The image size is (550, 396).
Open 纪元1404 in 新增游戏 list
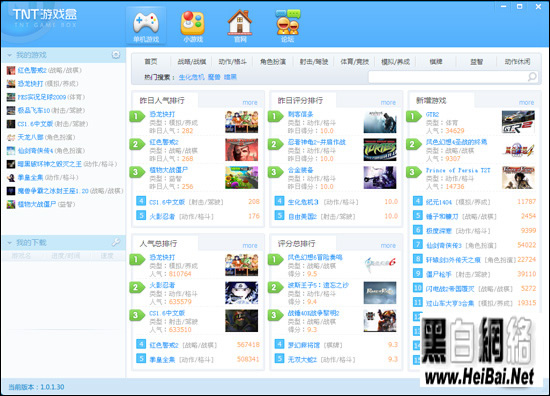(x=440, y=202)
